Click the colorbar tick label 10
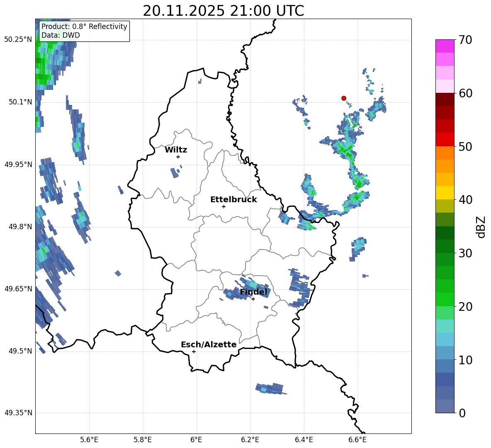The width and height of the screenshot is (491, 448). click(x=465, y=360)
